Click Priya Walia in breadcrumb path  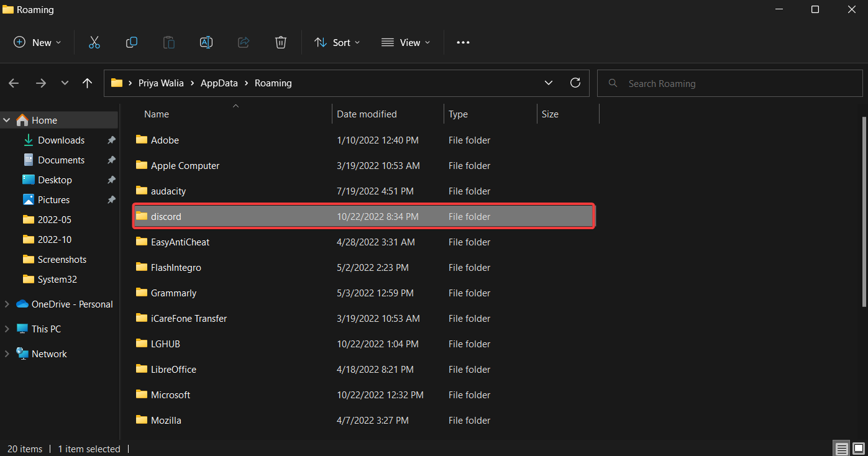click(x=160, y=83)
